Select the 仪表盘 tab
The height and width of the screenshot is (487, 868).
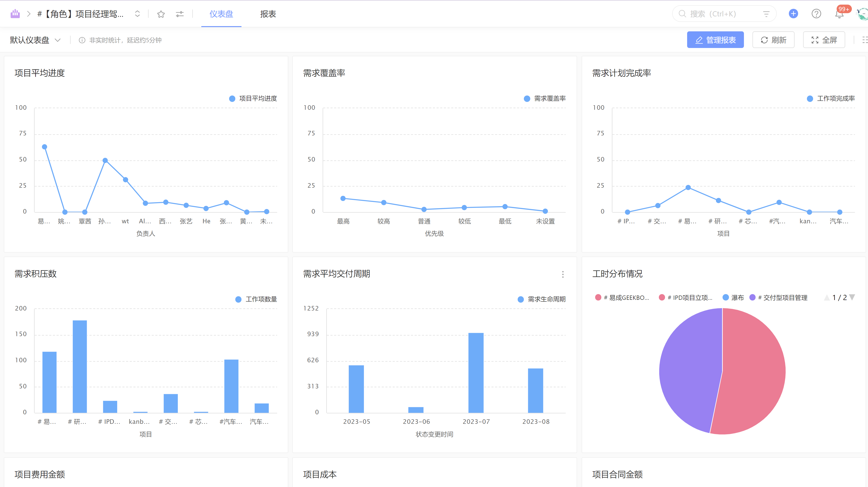pos(221,14)
